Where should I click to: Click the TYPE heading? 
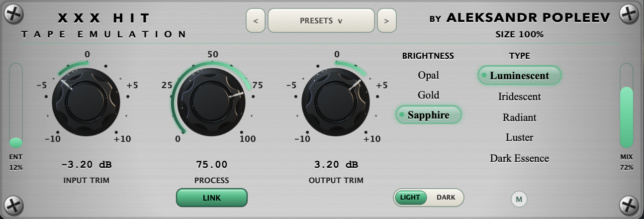pos(520,56)
